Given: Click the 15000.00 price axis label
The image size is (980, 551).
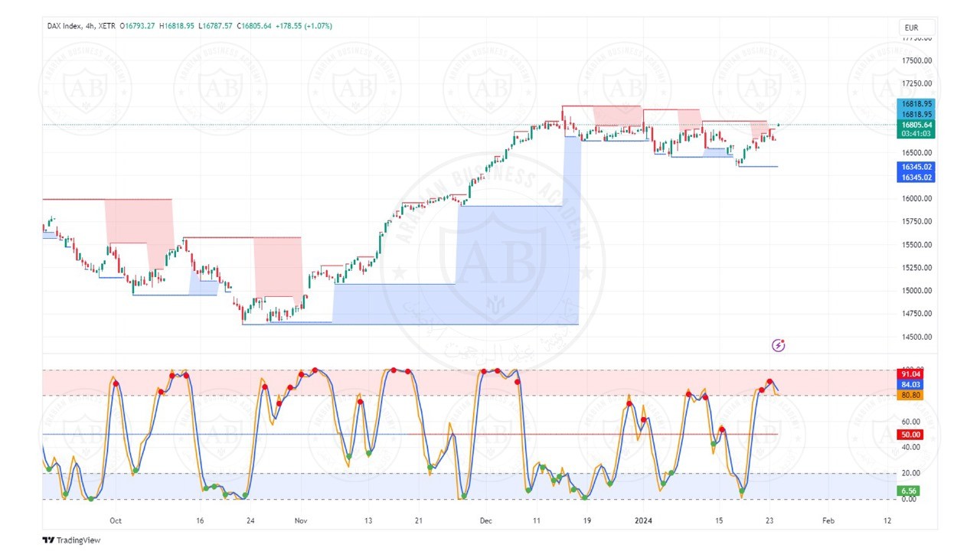Looking at the screenshot, I should click(x=916, y=291).
